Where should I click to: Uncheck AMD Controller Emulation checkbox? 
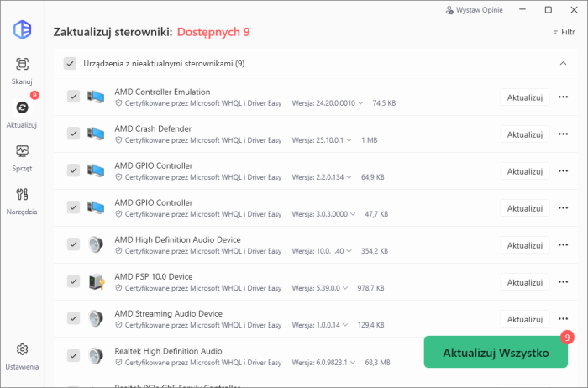pyautogui.click(x=74, y=97)
